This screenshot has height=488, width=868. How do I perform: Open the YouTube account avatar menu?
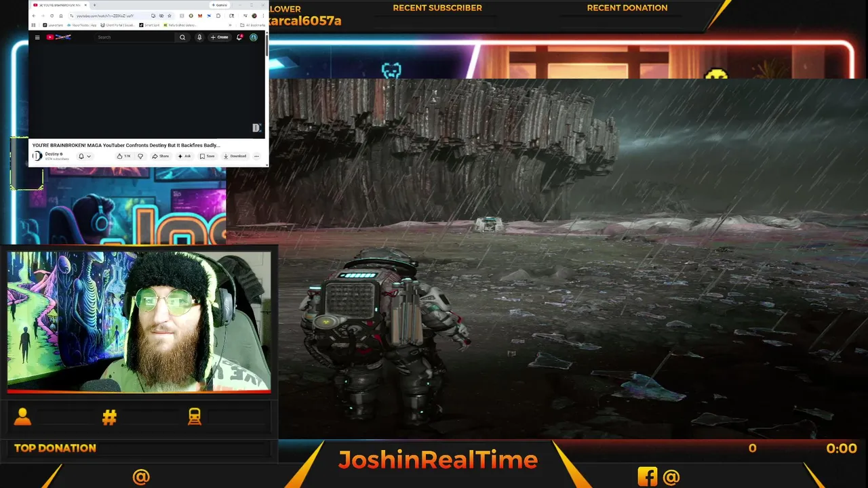254,37
